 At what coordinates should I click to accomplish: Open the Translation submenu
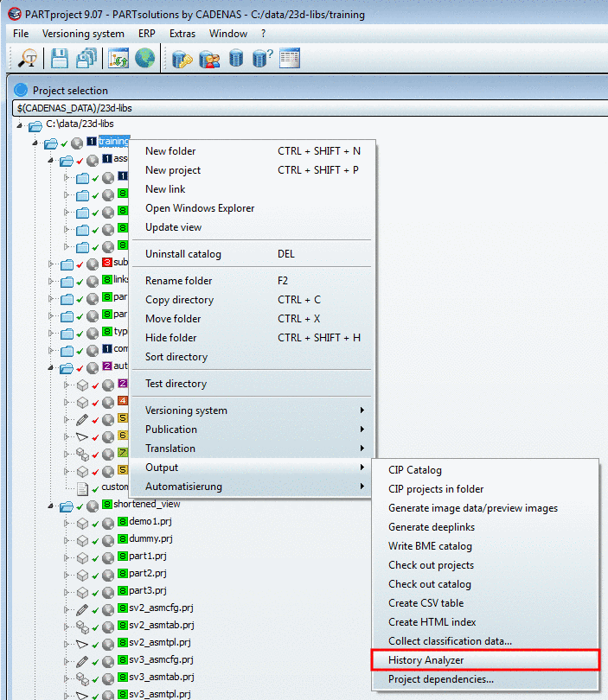[x=252, y=449]
